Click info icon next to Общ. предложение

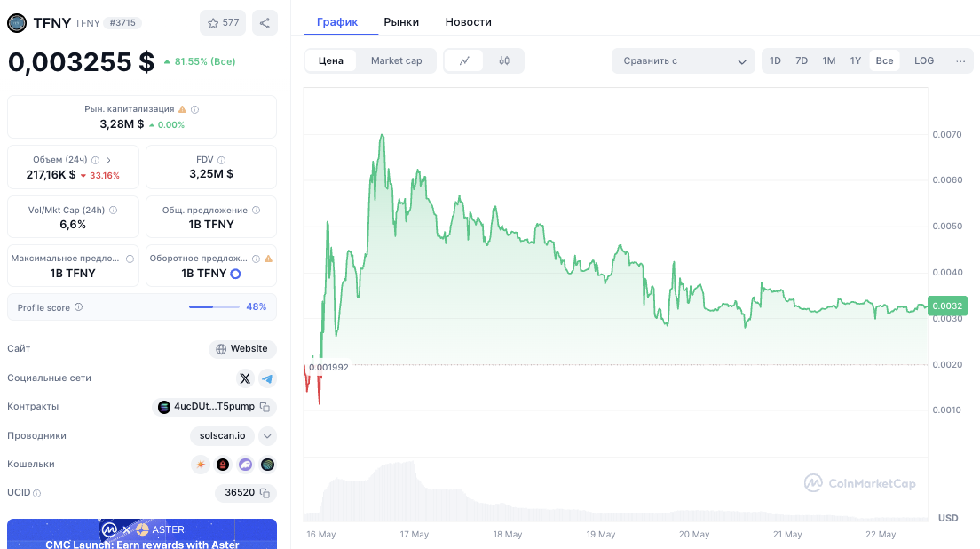point(256,211)
